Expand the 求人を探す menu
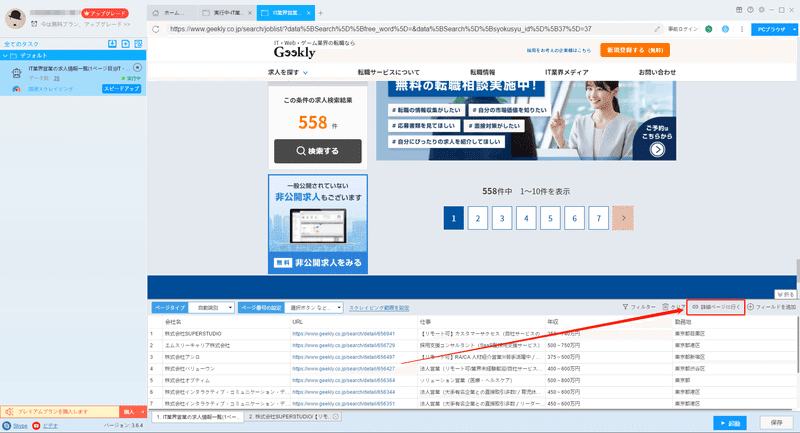800x433 pixels. (x=288, y=72)
